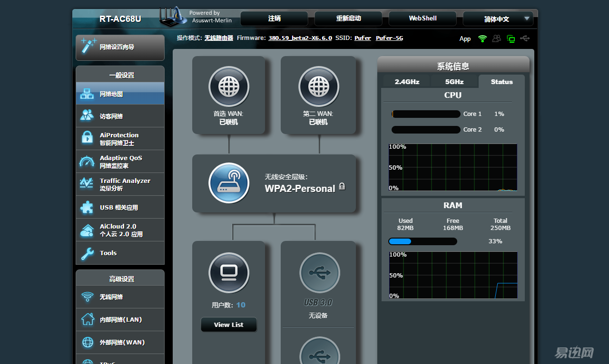Open 外部网络(WAN) settings label
The image size is (609, 364).
(122, 343)
